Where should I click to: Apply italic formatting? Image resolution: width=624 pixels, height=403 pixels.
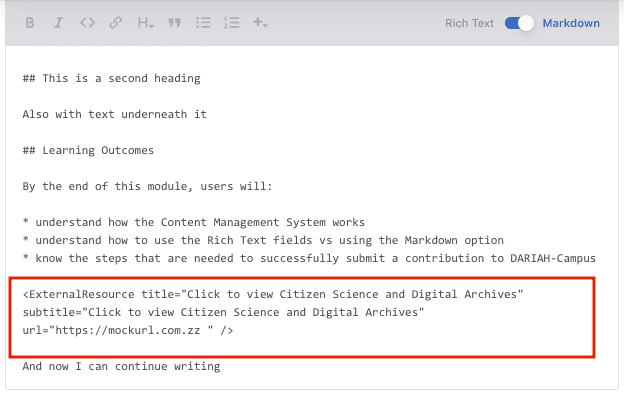tap(58, 23)
